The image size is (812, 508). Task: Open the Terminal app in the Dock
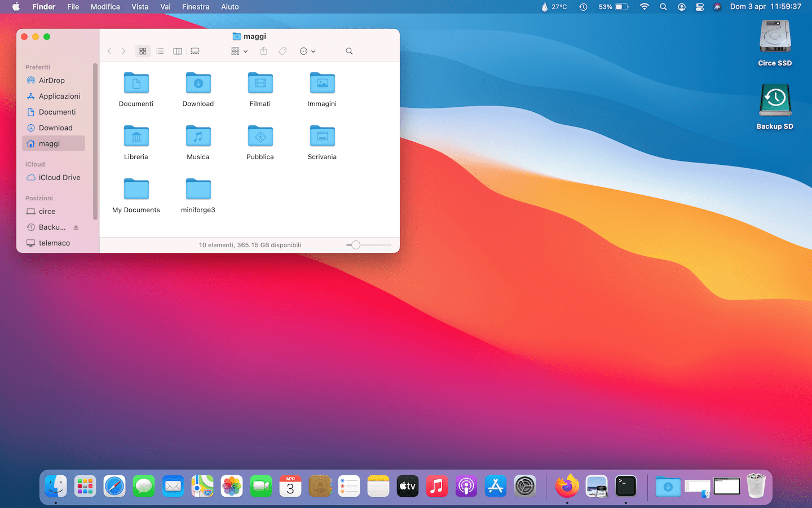pyautogui.click(x=625, y=486)
